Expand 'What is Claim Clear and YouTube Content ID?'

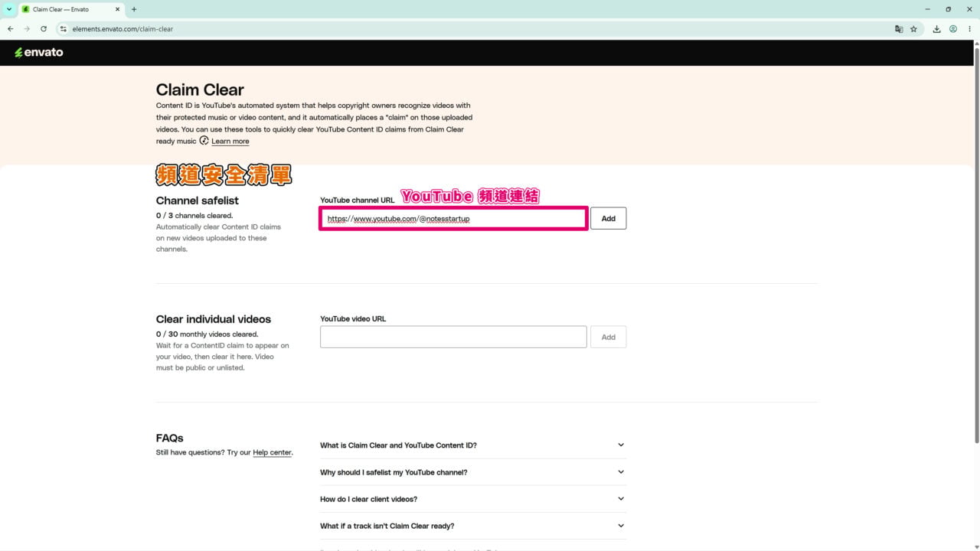coord(473,445)
